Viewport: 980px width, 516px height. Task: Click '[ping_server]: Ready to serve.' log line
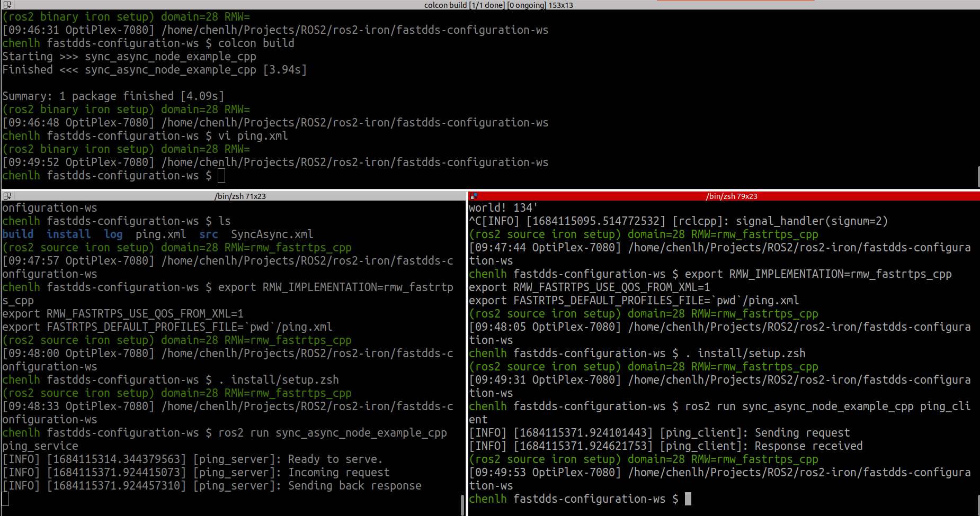(192, 459)
